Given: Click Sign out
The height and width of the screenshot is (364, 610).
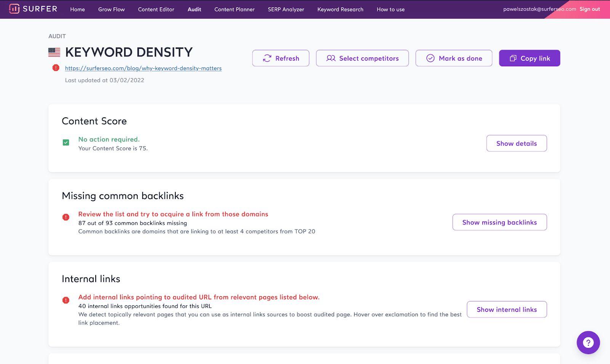Looking at the screenshot, I should tap(590, 9).
